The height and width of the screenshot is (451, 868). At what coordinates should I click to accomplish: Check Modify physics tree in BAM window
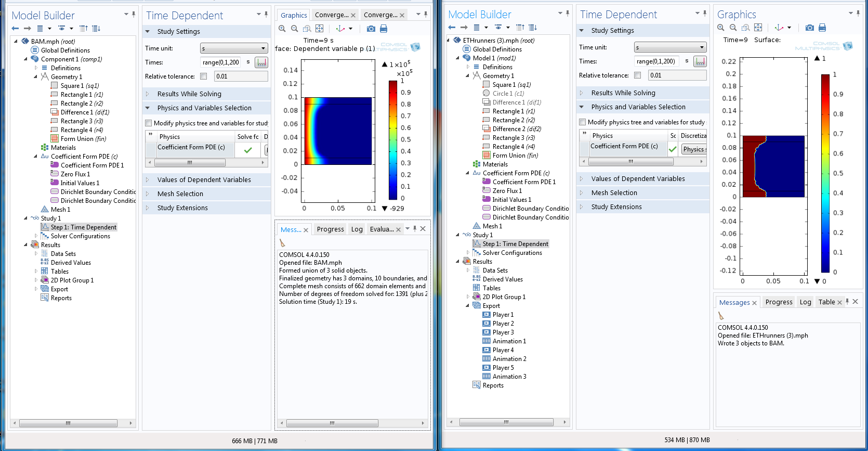click(x=149, y=123)
